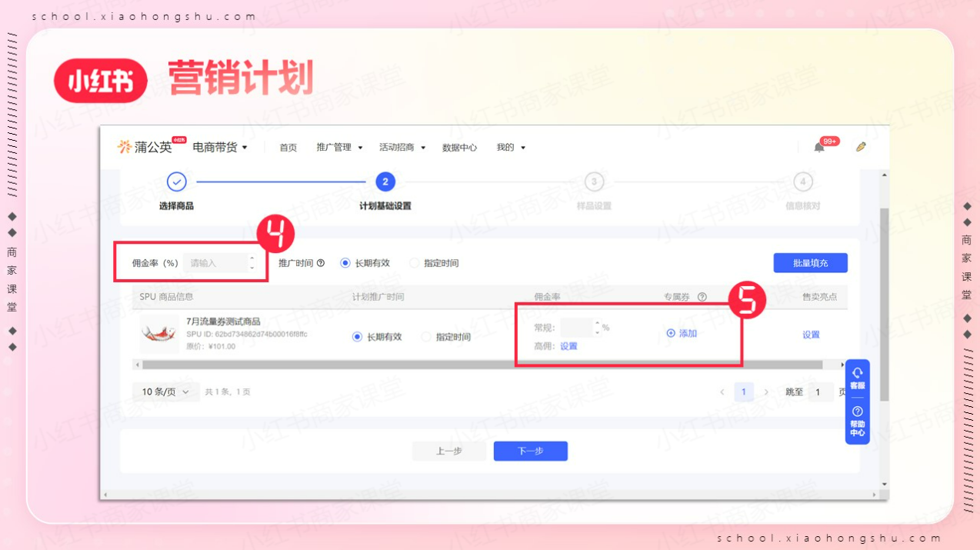Go to 首页 in navigation
The height and width of the screenshot is (550, 980).
[x=288, y=148]
